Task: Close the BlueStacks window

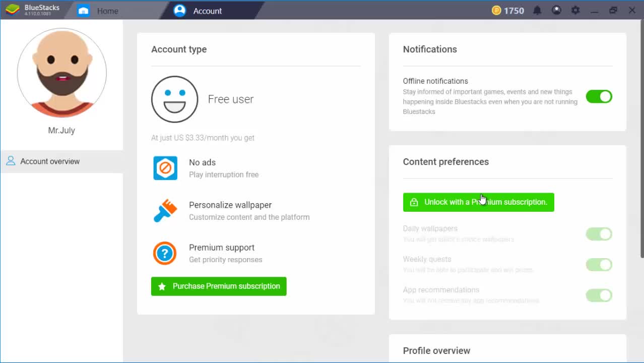Action: tap(632, 11)
